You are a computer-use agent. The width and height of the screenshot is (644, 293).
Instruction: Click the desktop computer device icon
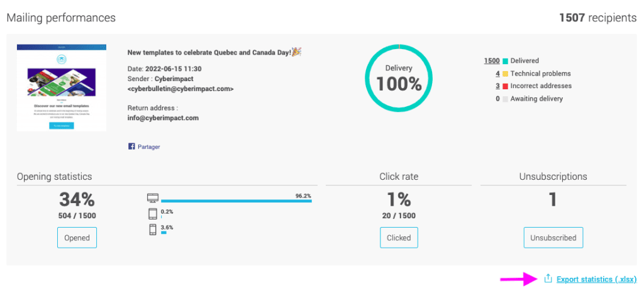(x=153, y=198)
